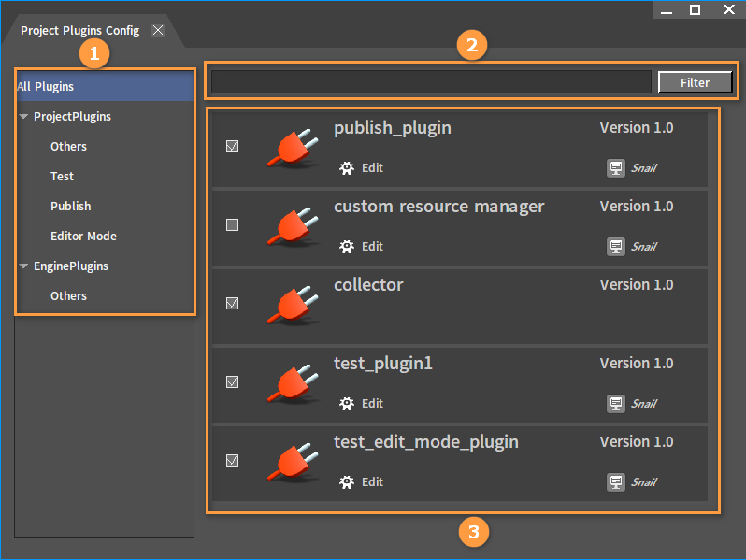
Task: Click the test_plugin1 plug icon
Action: click(x=293, y=383)
